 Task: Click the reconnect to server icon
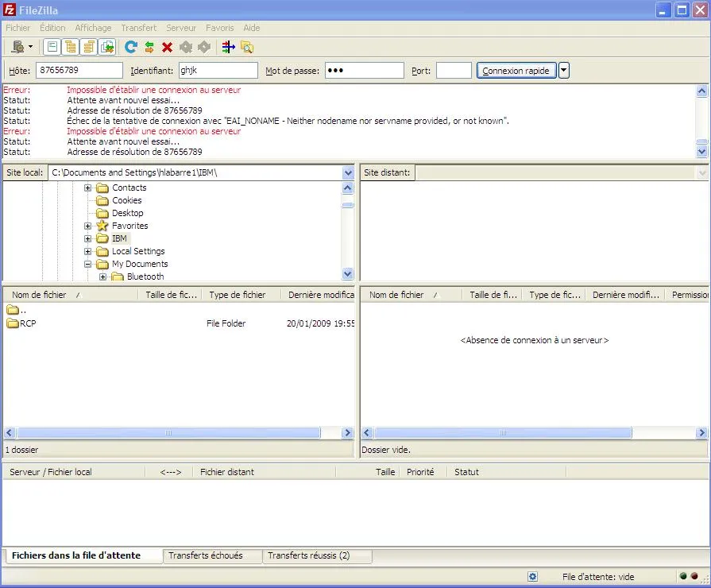pos(204,47)
